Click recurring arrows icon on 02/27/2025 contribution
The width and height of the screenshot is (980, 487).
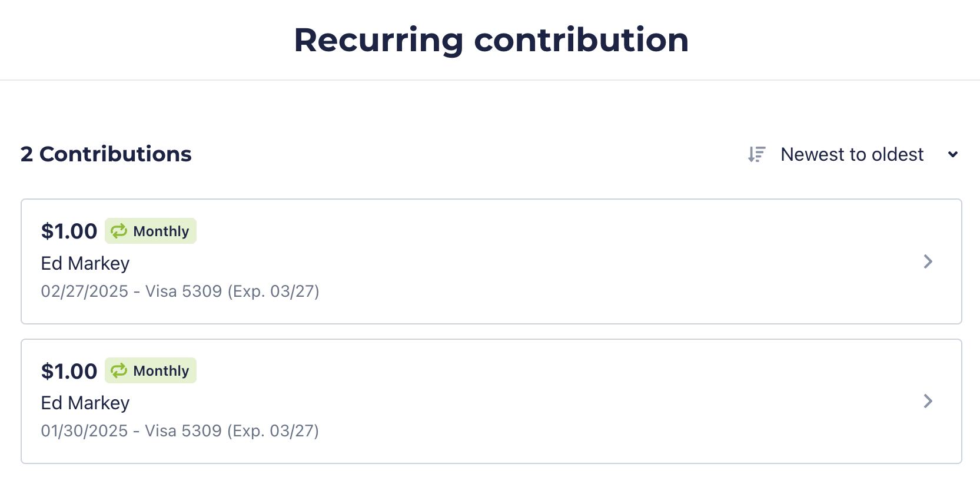coord(119,231)
